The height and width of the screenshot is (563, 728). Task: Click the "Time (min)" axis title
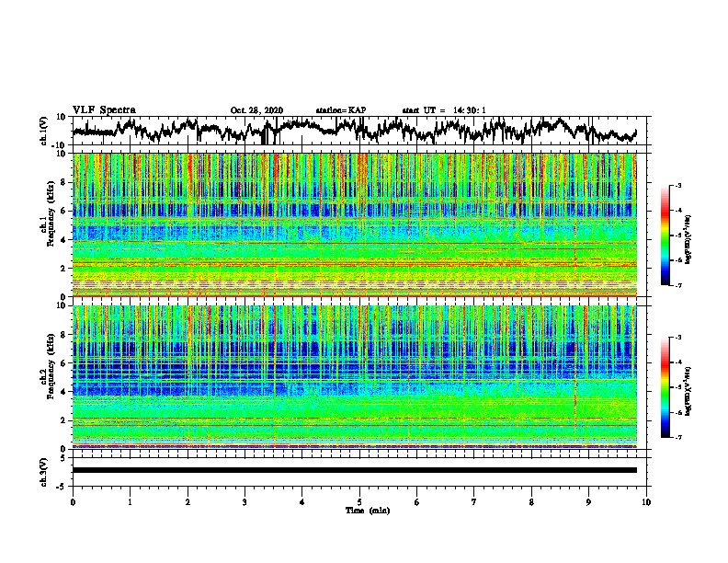click(368, 511)
